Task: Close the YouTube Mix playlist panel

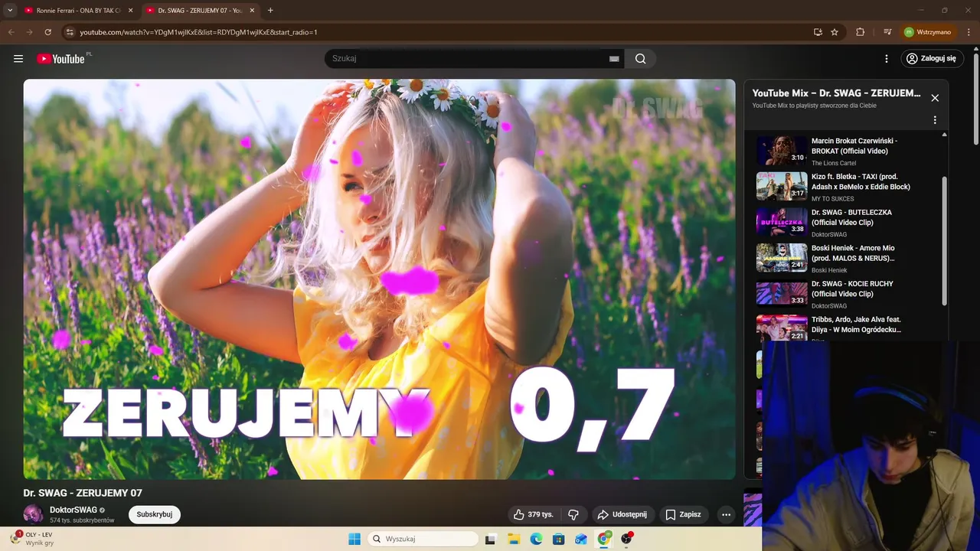Action: coord(935,98)
